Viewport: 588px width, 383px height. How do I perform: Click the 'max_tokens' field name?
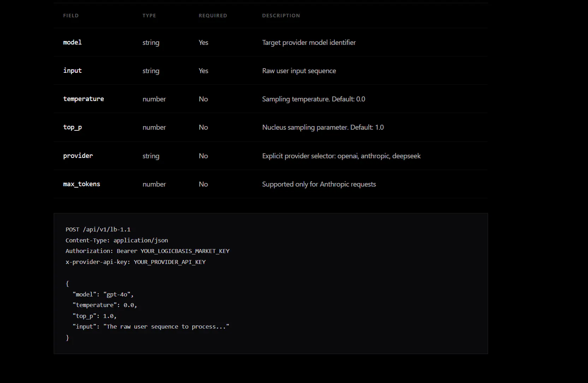click(82, 184)
